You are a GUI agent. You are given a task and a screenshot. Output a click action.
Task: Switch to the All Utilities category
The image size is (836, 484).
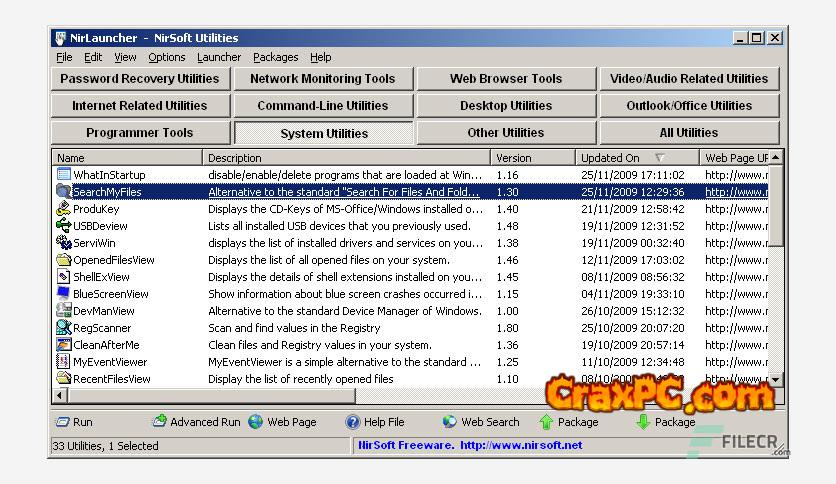pyautogui.click(x=689, y=133)
